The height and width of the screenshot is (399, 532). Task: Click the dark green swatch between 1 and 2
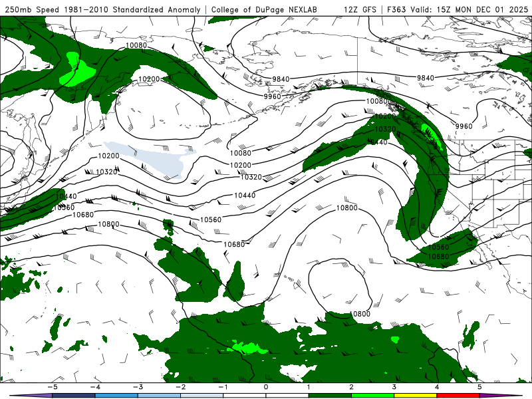(x=330, y=396)
